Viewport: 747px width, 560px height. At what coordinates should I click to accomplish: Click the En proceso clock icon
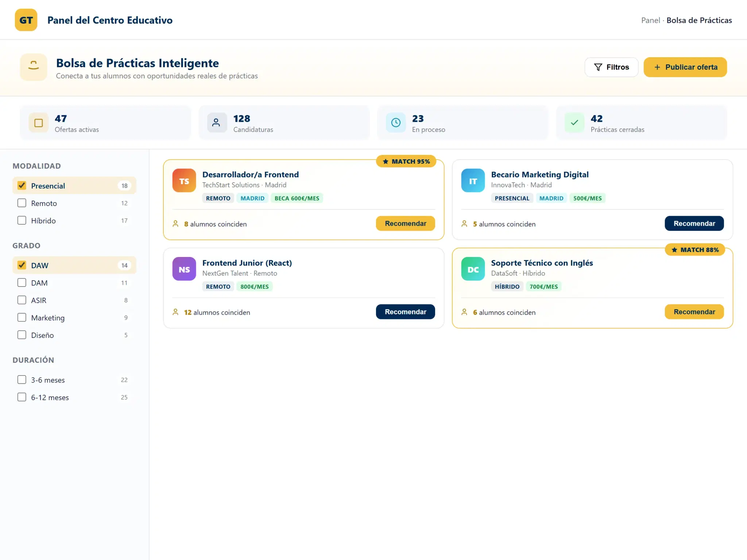(396, 123)
